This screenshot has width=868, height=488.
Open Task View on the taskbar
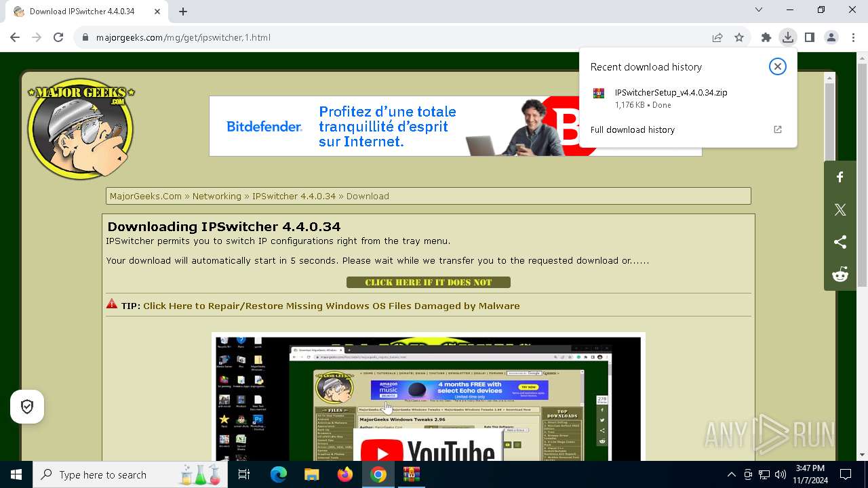point(244,474)
